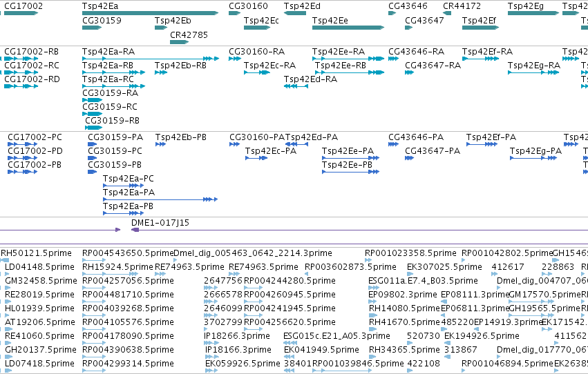Viewport: 588px width, 374px height.
Task: Open the Tsp42Eg gene feature
Action: [533, 13]
